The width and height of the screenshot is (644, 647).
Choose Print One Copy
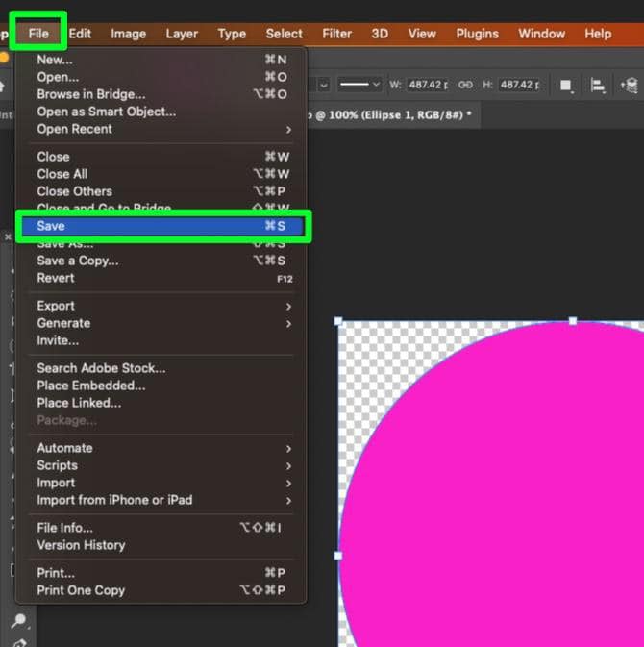pyautogui.click(x=163, y=590)
